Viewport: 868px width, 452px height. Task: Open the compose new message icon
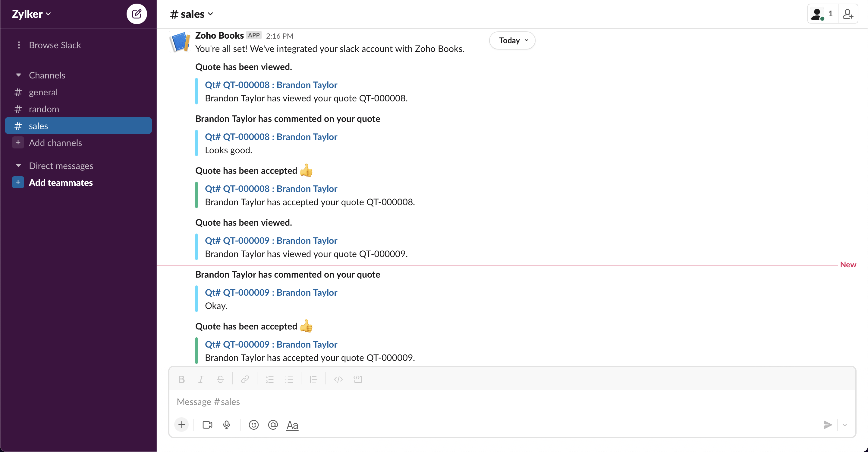coord(137,14)
